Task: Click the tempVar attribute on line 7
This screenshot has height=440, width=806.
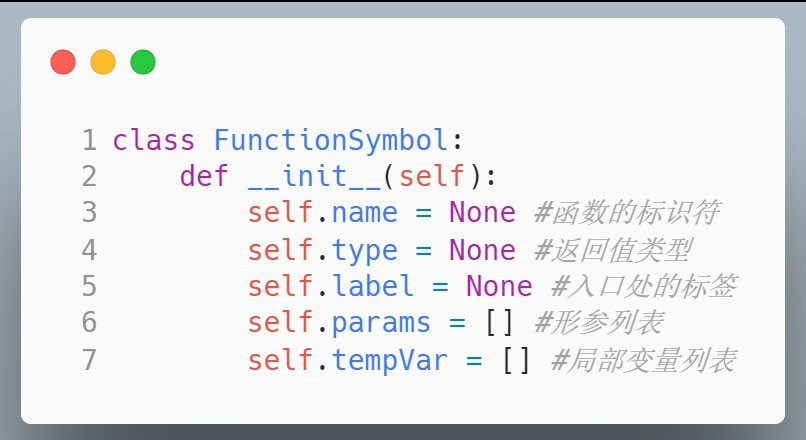Action: (390, 360)
